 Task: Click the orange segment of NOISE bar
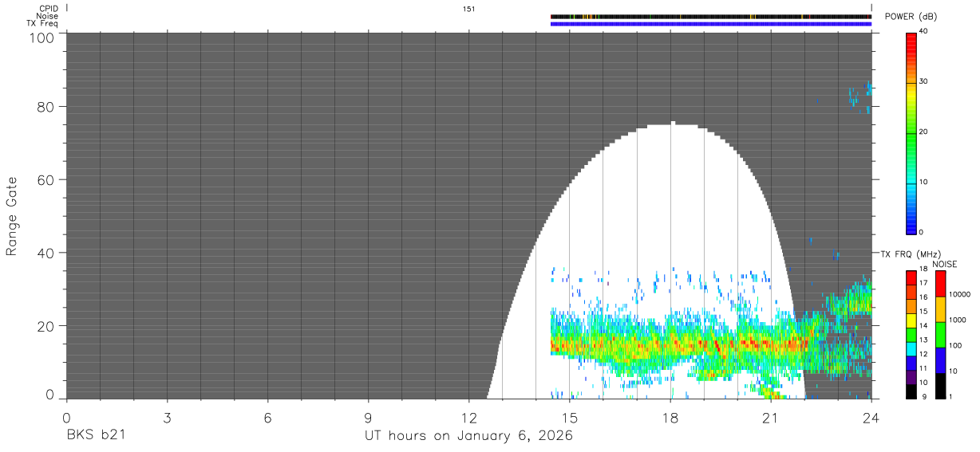[x=940, y=309]
